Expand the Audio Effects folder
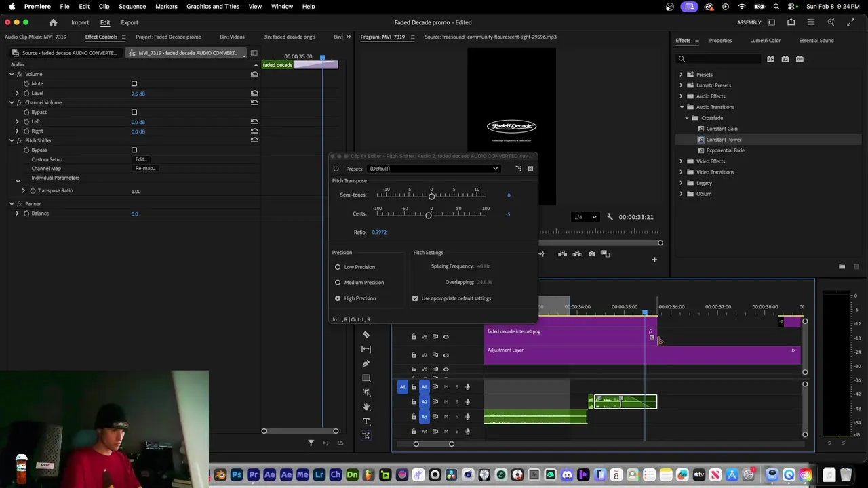Screen dimensions: 868x488 [x=681, y=96]
